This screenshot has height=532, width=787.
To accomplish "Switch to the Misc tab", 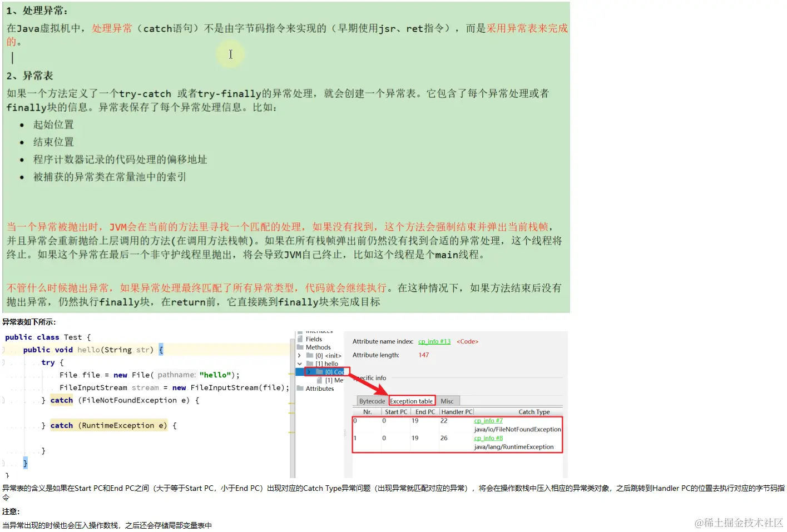I will tap(447, 401).
